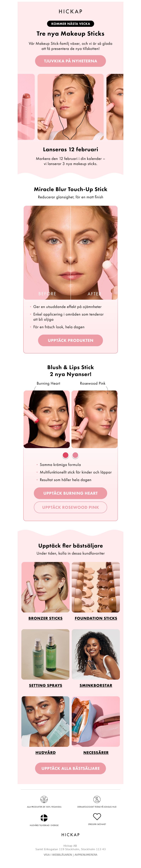The width and height of the screenshot is (141, 868).
Task: Click the TJUVKIKA PÅ NYHETERNA button
Action: pyautogui.click(x=71, y=61)
